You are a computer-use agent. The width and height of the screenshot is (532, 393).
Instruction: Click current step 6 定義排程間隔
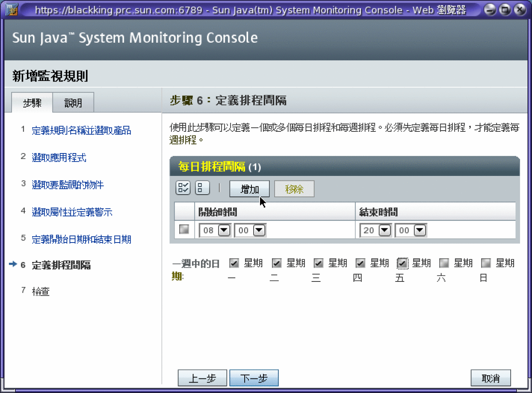(61, 265)
